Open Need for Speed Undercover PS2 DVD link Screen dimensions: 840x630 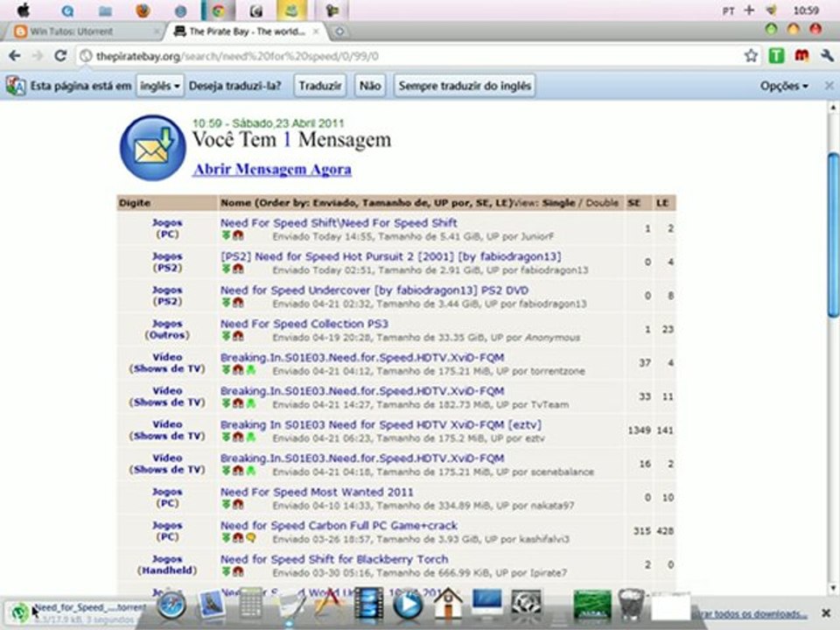[374, 290]
